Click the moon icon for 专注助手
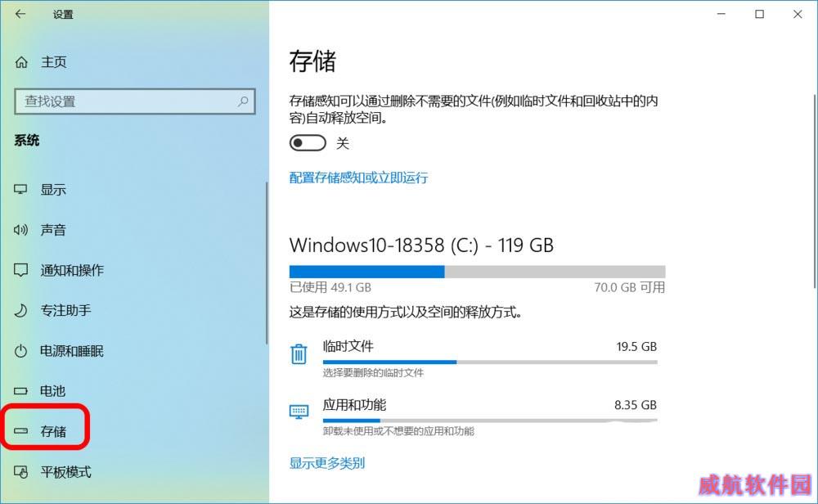 (x=20, y=310)
